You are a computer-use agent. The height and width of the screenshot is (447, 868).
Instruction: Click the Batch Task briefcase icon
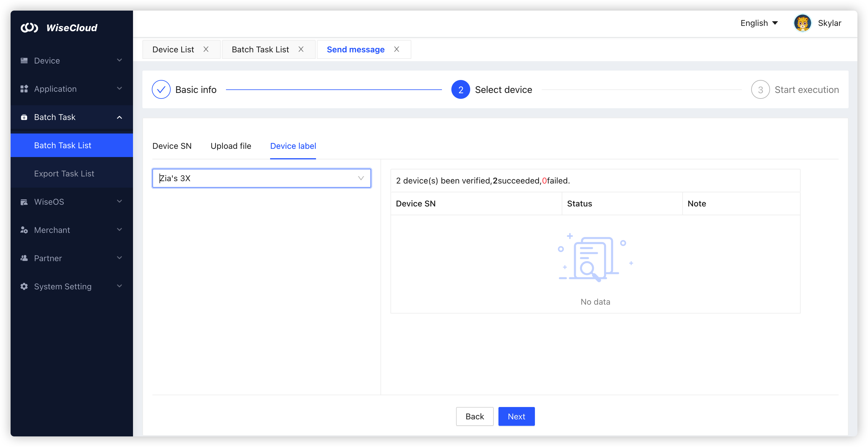point(24,117)
